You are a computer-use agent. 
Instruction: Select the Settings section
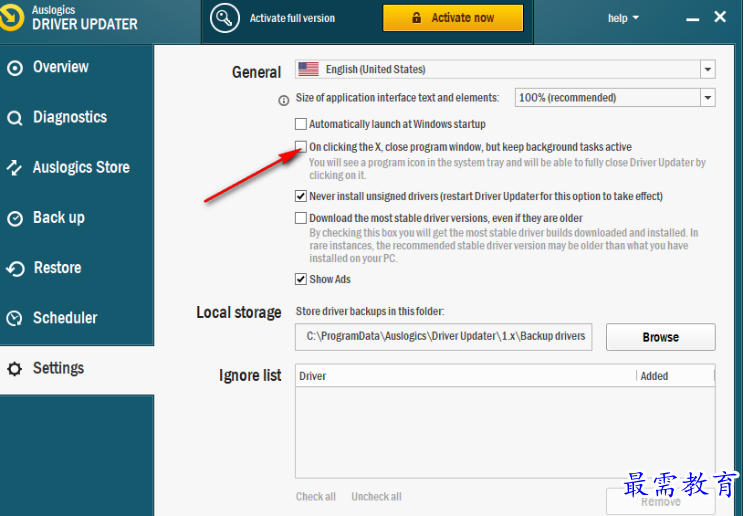point(76,369)
